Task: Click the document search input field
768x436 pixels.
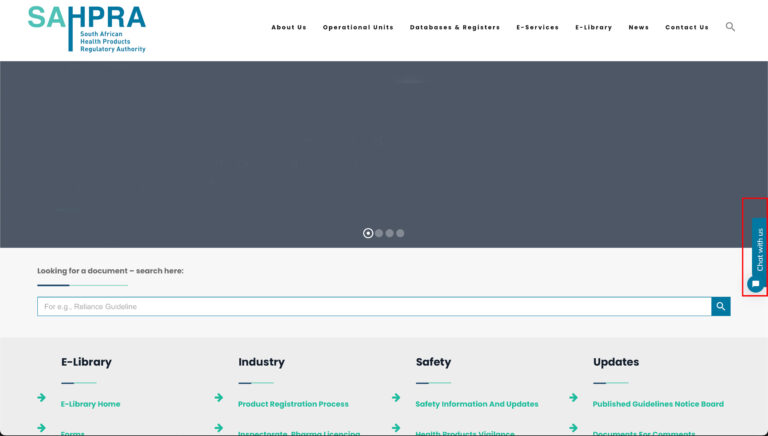Action: pos(374,307)
